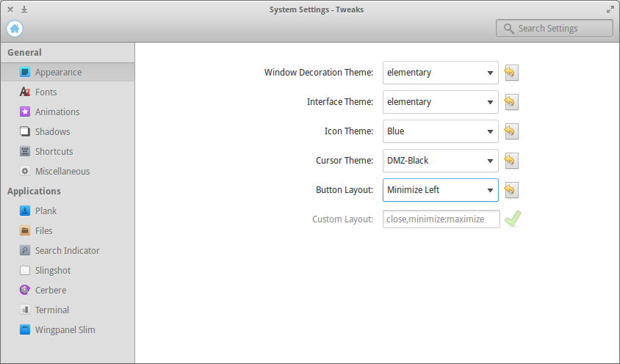Click the Custom Layout label
Viewport: 620px width, 364px height.
343,219
